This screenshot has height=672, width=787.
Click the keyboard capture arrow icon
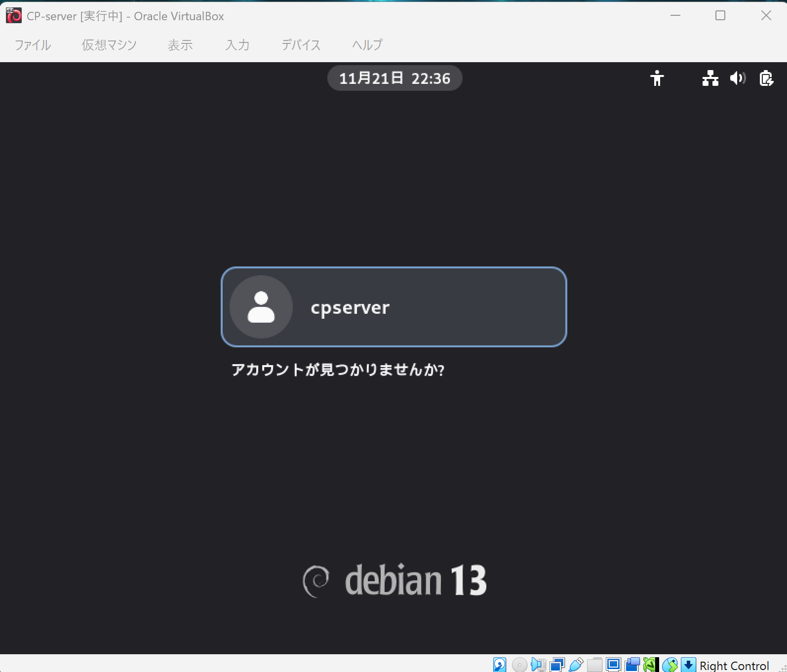click(689, 665)
